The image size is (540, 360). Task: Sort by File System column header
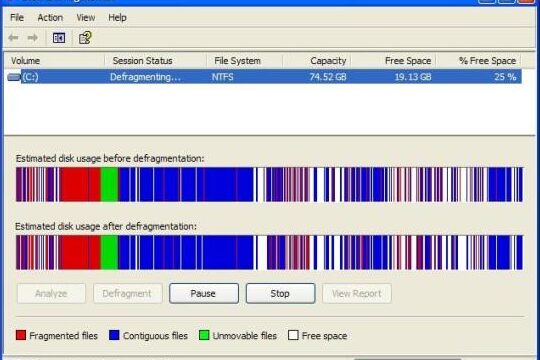point(245,61)
